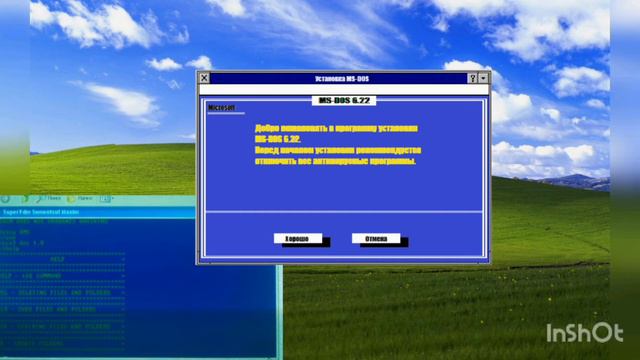Image resolution: width=640 pixels, height=360 pixels.
Task: Click the Back arrow in the background window toolbar
Action: pos(5,199)
